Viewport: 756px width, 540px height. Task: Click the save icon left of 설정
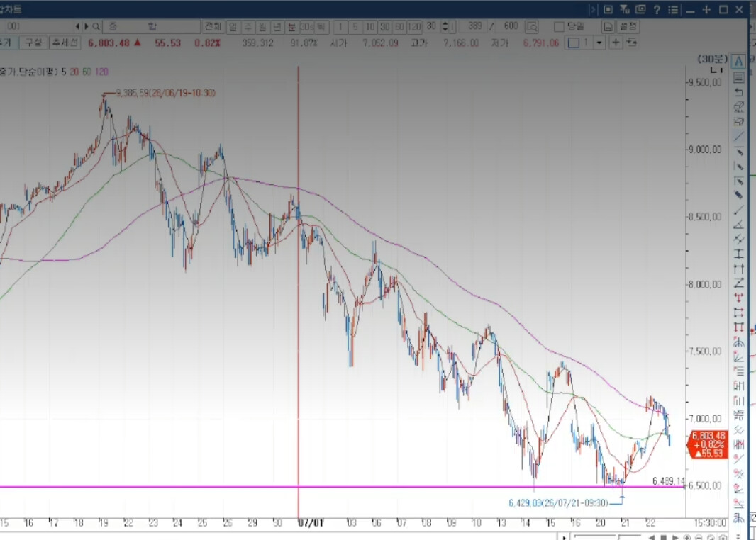[x=608, y=26]
